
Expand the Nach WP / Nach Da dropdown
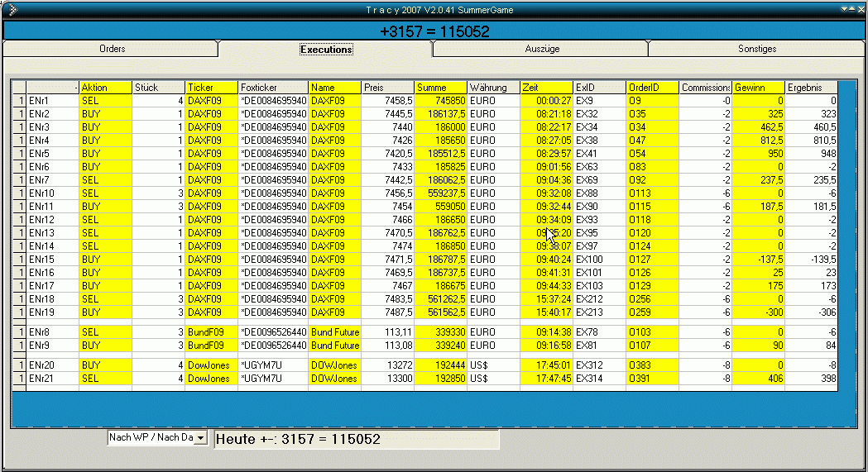[199, 438]
